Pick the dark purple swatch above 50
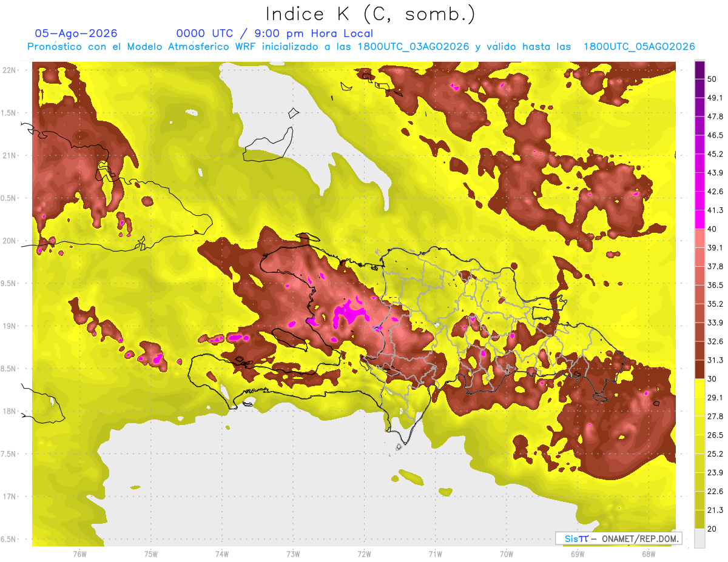Viewport: 728px width, 562px height. pos(699,70)
